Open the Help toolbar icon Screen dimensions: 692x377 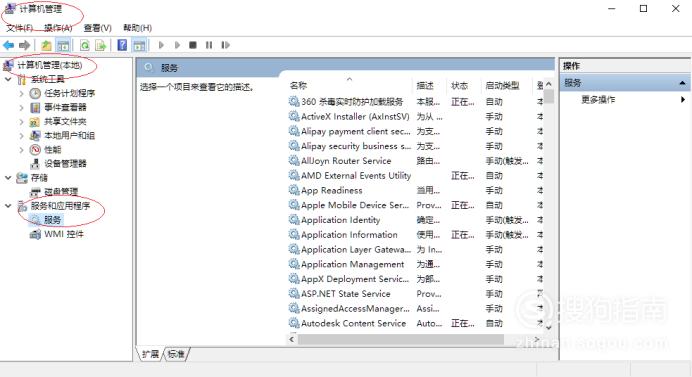(122, 45)
